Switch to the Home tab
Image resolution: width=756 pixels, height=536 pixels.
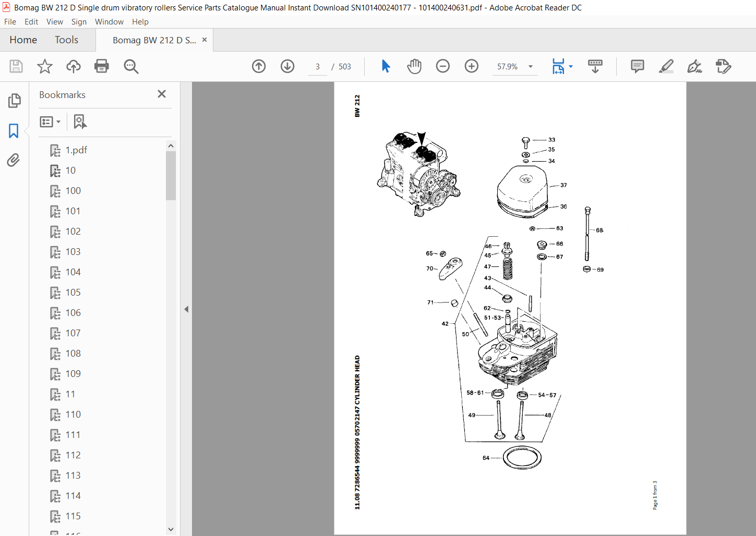click(x=23, y=40)
